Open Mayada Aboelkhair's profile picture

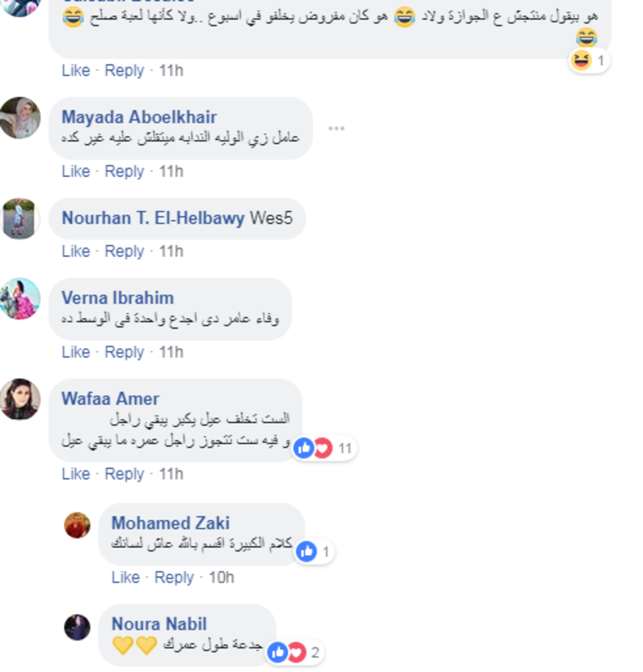click(x=20, y=118)
